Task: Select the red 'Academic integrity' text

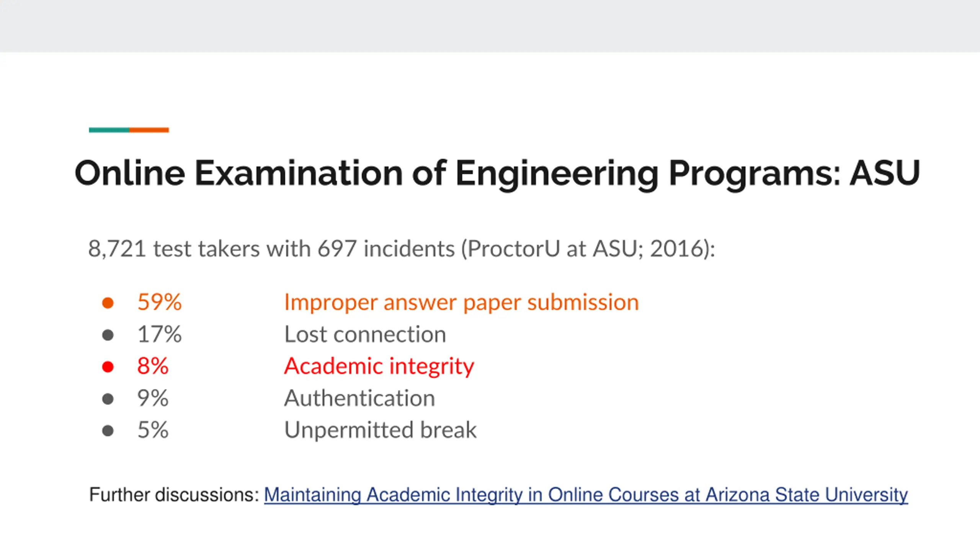Action: pyautogui.click(x=379, y=366)
